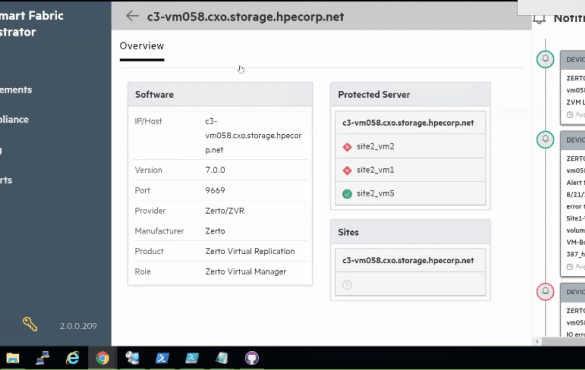The width and height of the screenshot is (585, 370).
Task: Click the first green notification bell marker
Action: click(545, 59)
